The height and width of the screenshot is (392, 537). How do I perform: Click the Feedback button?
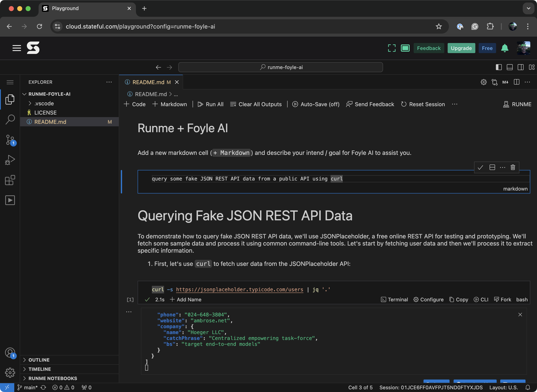click(429, 48)
